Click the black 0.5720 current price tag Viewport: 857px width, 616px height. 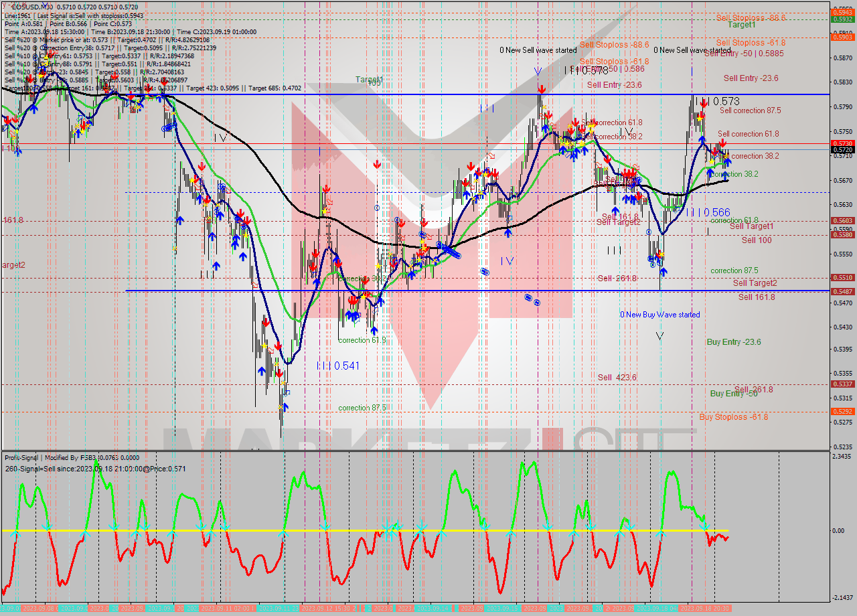tap(841, 150)
